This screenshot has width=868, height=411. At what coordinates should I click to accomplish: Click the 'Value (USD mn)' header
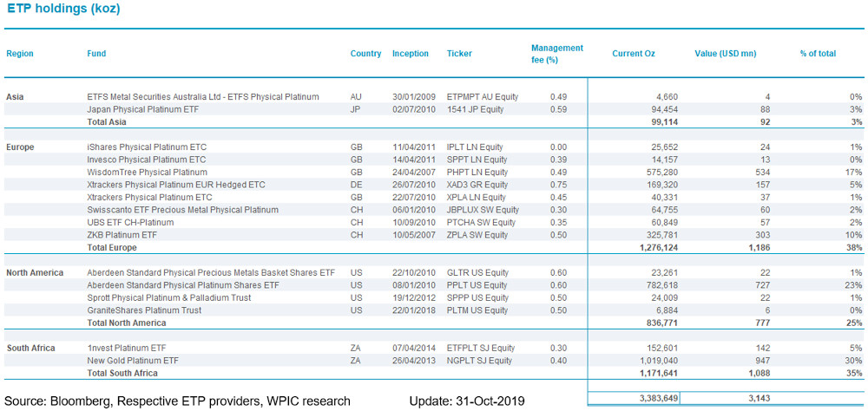coord(725,54)
